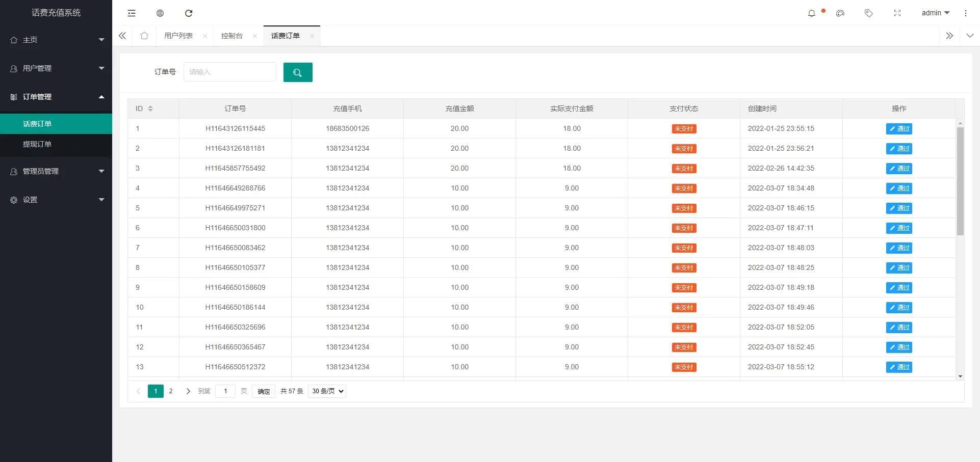This screenshot has width=980, height=462.
Task: Switch to the 用户列表 tab
Action: (178, 36)
